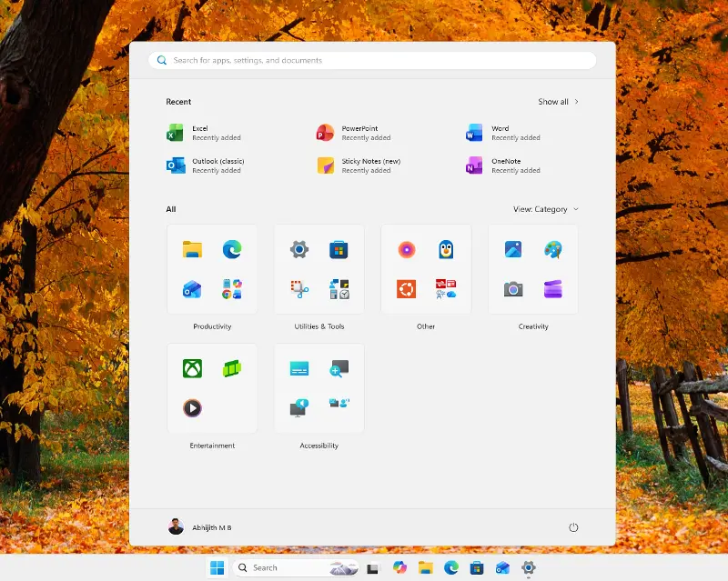This screenshot has height=581, width=728.
Task: Click the Accessibility category label
Action: pyautogui.click(x=319, y=446)
